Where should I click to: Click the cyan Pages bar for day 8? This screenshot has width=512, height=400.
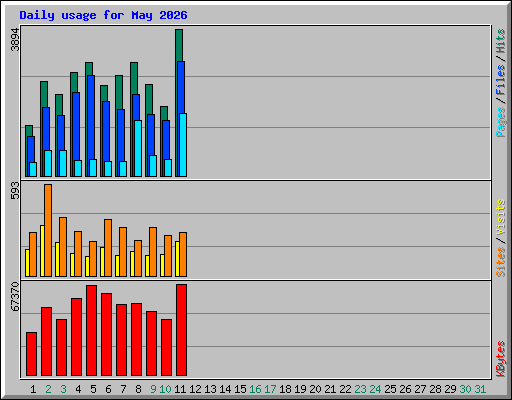click(138, 148)
